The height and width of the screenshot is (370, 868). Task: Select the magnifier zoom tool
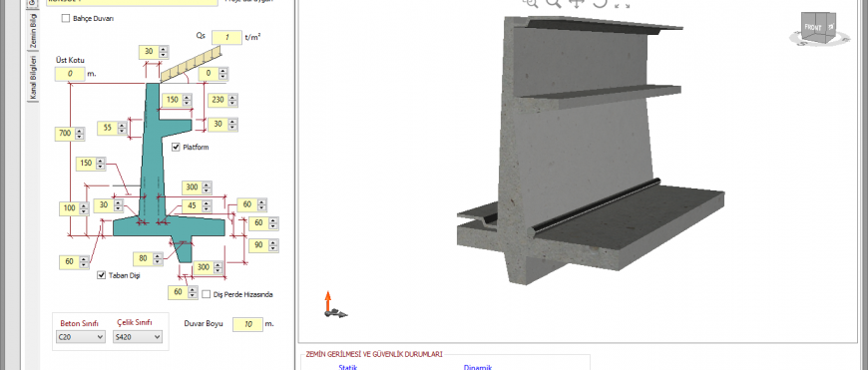click(x=553, y=3)
